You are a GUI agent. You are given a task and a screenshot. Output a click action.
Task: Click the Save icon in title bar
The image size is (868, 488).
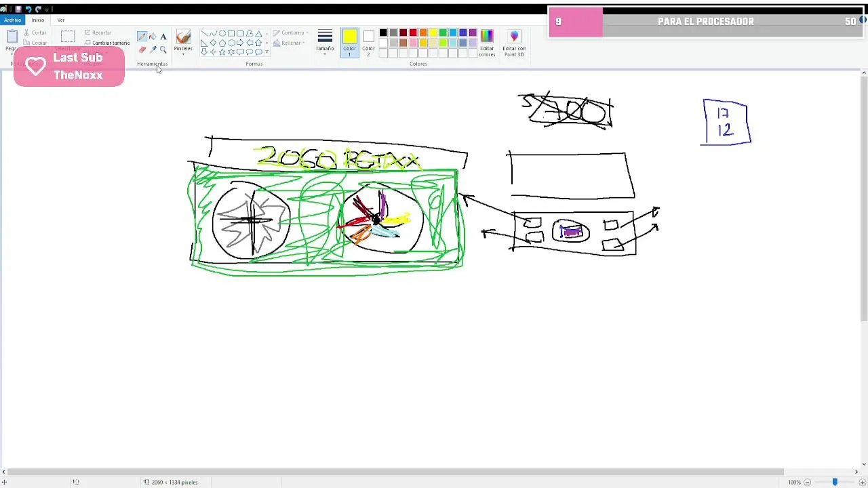[18, 9]
